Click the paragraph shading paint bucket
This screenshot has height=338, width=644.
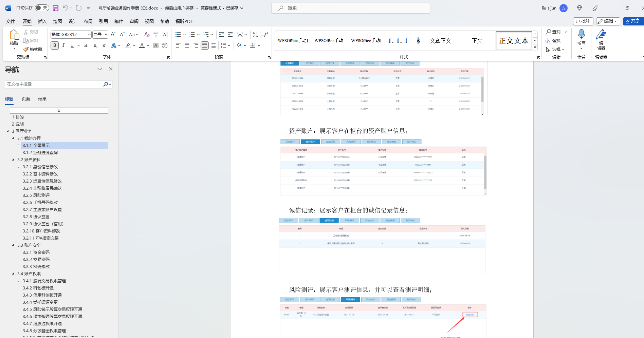(239, 45)
